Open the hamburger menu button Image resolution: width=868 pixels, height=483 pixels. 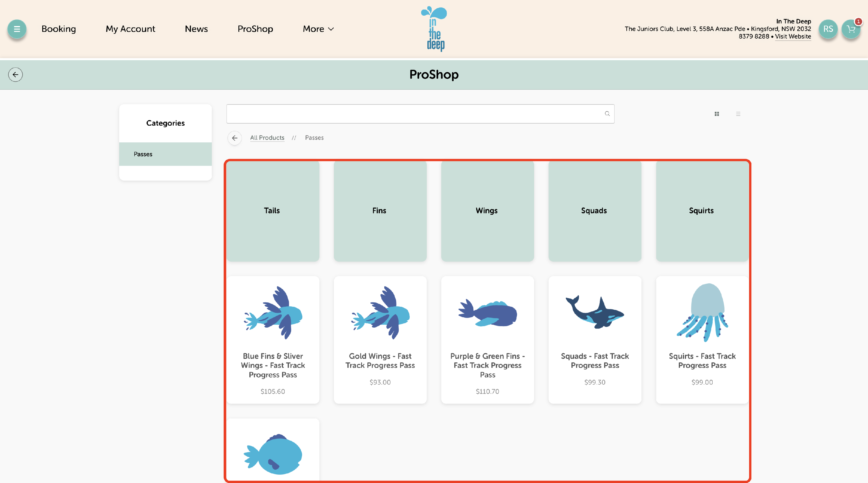coord(16,29)
